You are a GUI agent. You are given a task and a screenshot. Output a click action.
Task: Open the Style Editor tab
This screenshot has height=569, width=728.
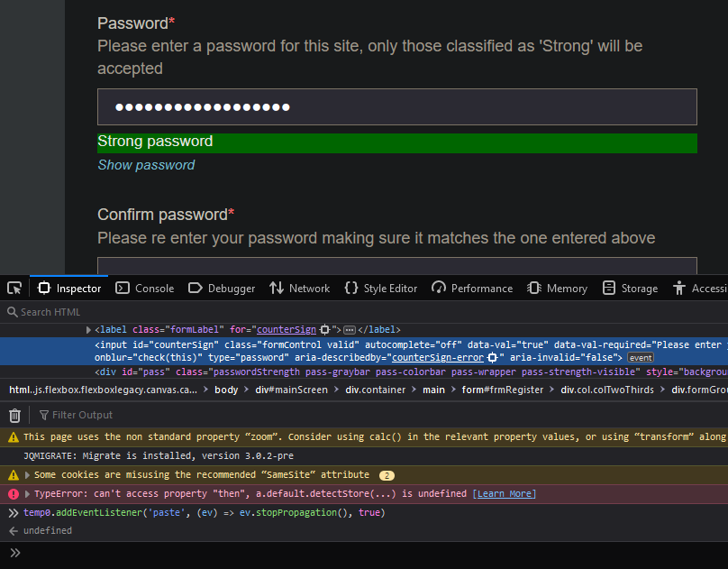[x=381, y=289]
